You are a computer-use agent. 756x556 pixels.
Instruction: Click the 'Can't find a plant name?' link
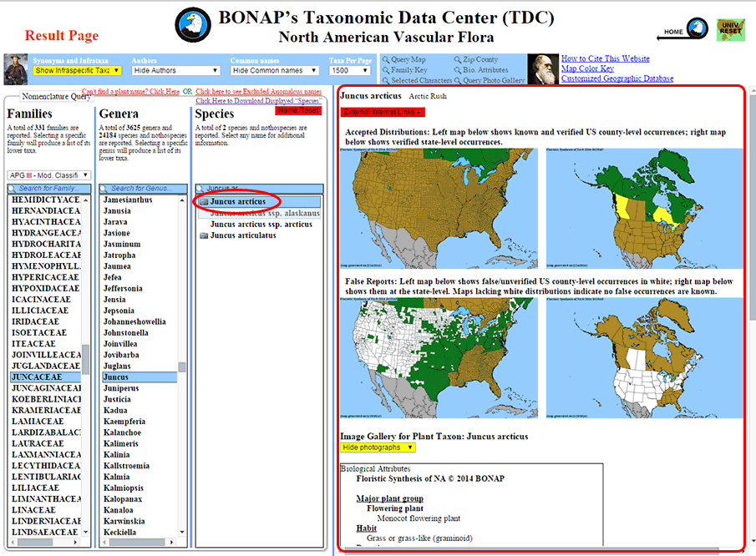[130, 92]
